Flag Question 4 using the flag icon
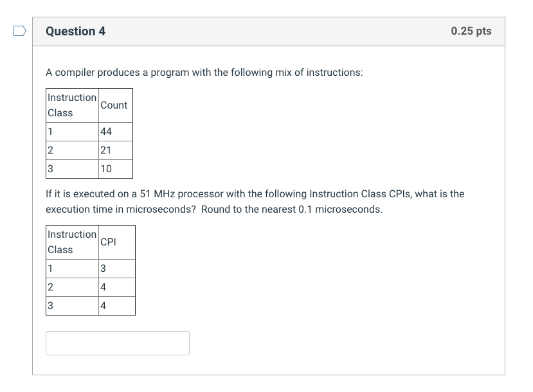Image resolution: width=533 pixels, height=392 pixels. pyautogui.click(x=20, y=31)
